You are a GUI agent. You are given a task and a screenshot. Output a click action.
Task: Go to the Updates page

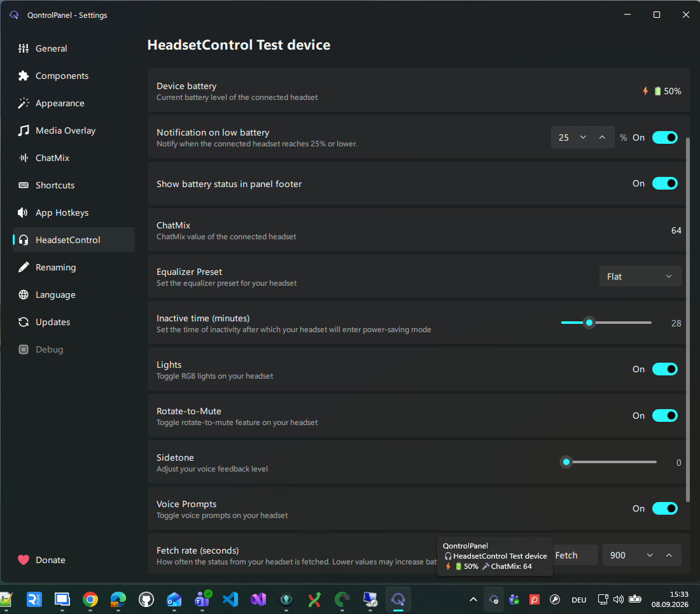[x=74, y=322]
